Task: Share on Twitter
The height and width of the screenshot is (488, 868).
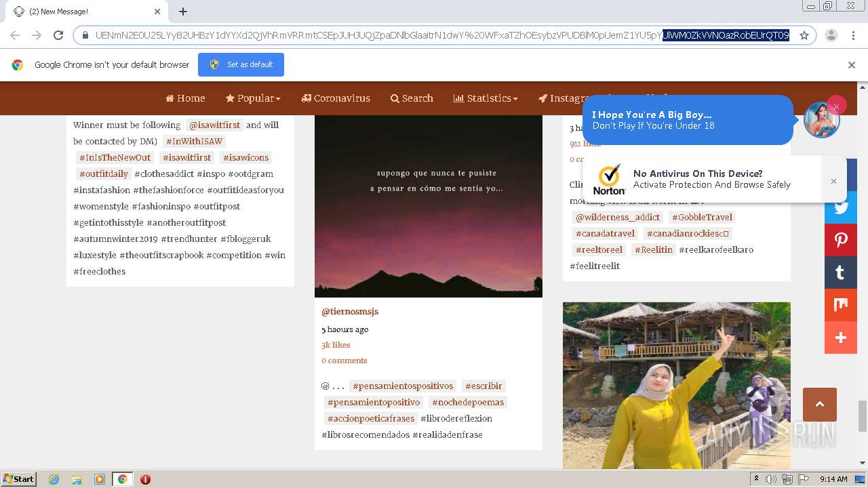Action: tap(841, 207)
